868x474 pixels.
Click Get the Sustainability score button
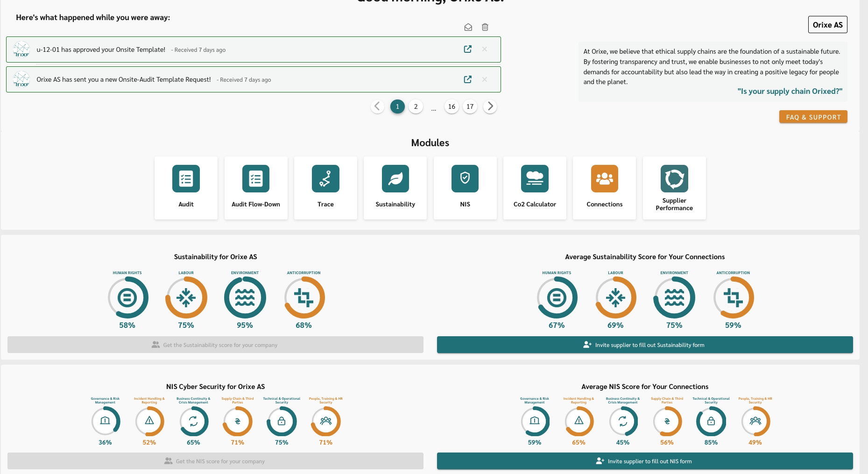pyautogui.click(x=215, y=345)
